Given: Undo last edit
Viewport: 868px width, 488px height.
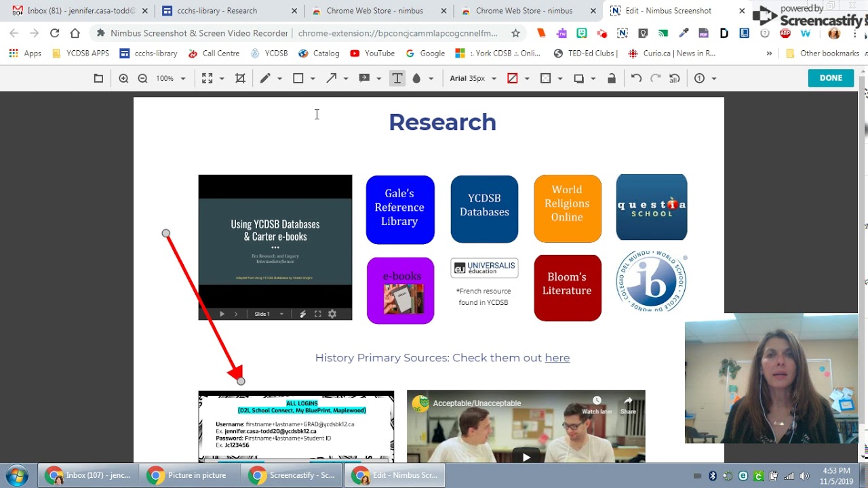Looking at the screenshot, I should click(636, 79).
